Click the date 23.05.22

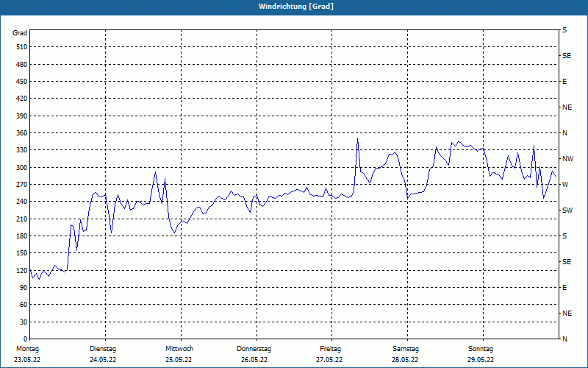tap(27, 360)
